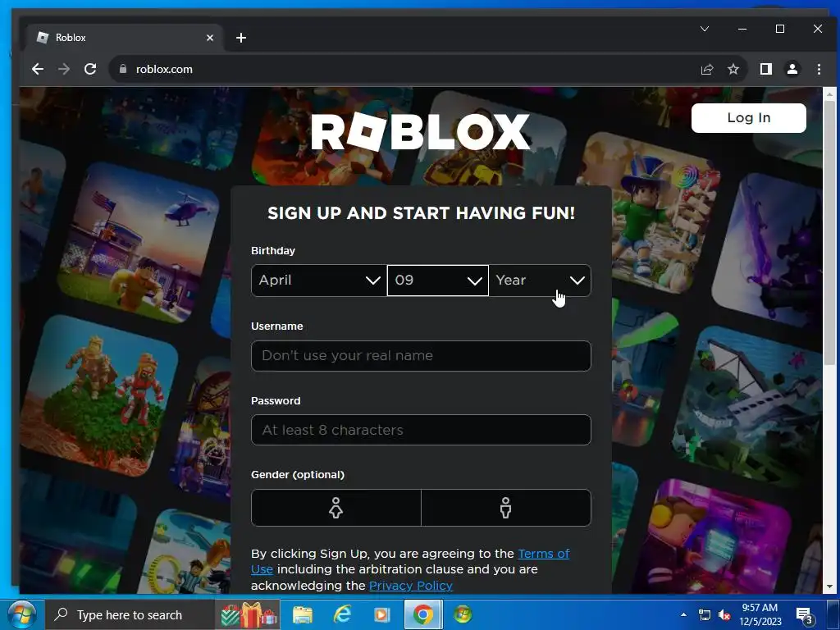
Task: Open File Explorer from the taskbar
Action: [303, 615]
